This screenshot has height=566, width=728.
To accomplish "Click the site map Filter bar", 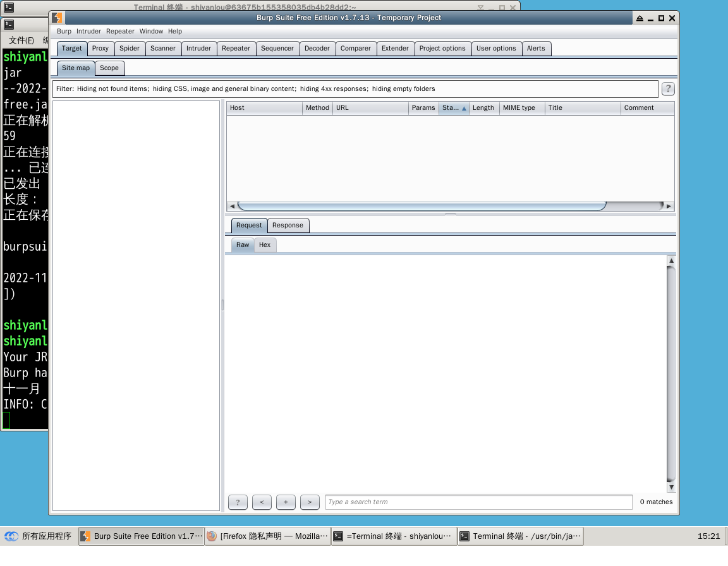I will pyautogui.click(x=355, y=88).
